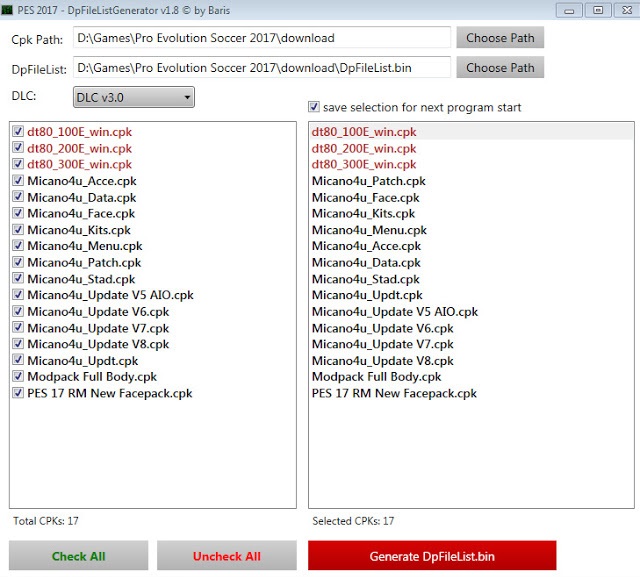Select Modpack Full Body.cpk in right list
640x577 pixels.
pos(471,377)
